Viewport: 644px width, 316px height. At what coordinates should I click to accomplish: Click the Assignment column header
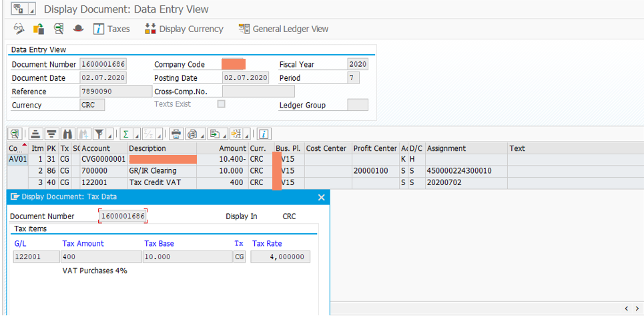click(466, 148)
